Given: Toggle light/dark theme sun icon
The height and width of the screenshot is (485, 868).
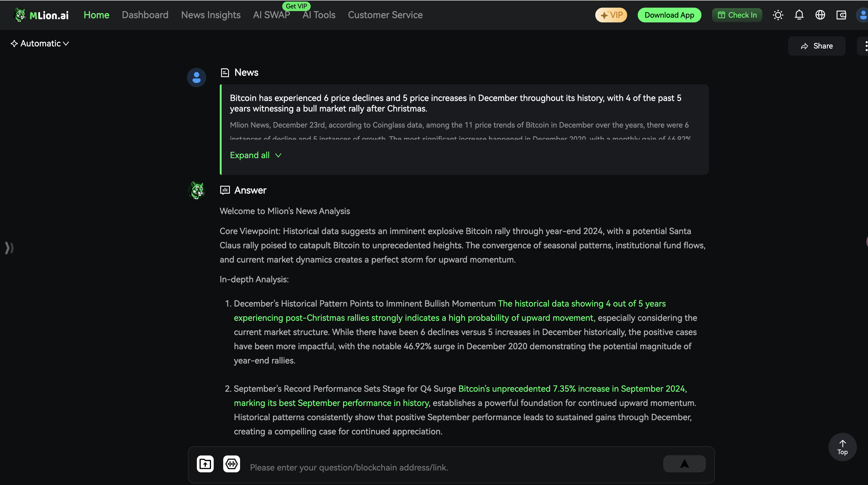Looking at the screenshot, I should (x=778, y=15).
